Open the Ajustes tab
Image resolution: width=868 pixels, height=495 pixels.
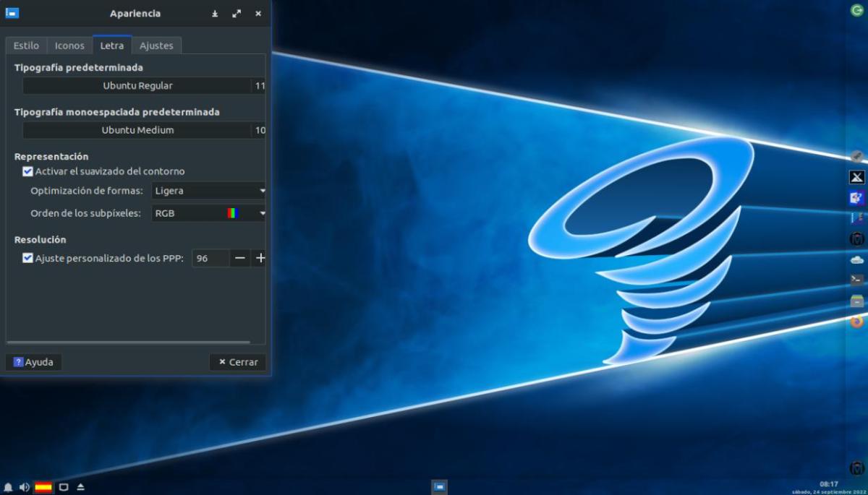click(x=156, y=46)
